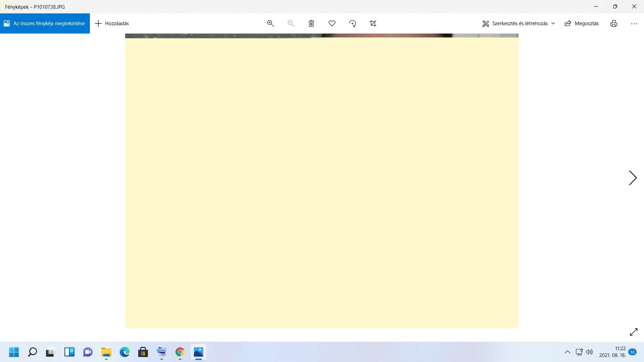Click the Megosztás share button
This screenshot has height=362, width=644.
point(582,23)
